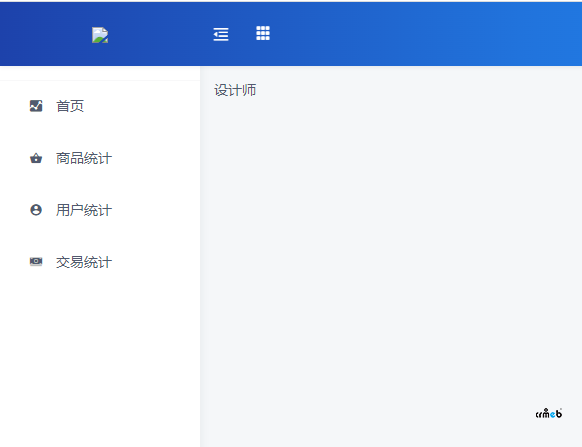Click the crmeb logo at bottom right
Viewport: 582px width, 447px height.
pos(549,413)
